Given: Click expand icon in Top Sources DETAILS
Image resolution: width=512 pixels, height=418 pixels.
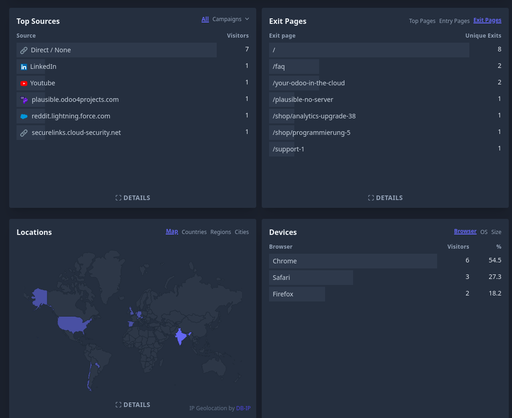Looking at the screenshot, I should 118,198.
